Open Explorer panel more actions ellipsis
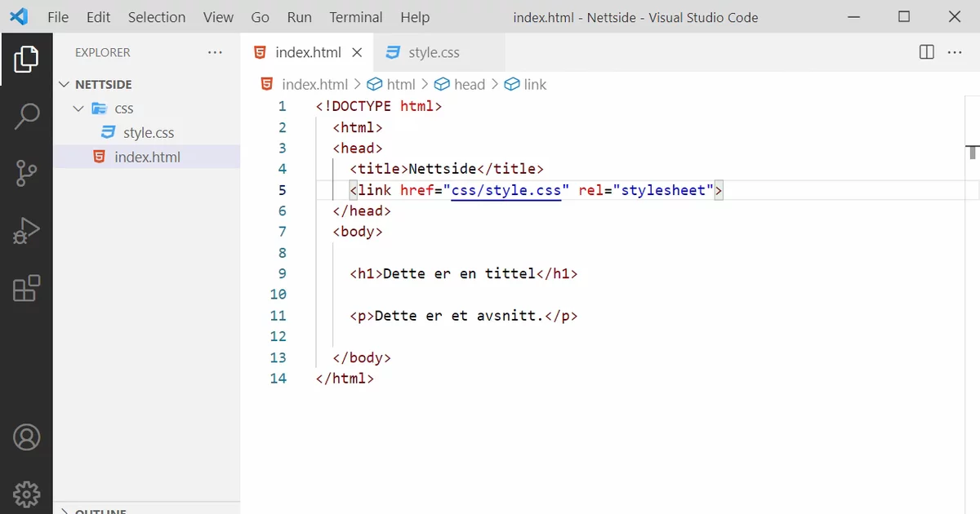 215,52
